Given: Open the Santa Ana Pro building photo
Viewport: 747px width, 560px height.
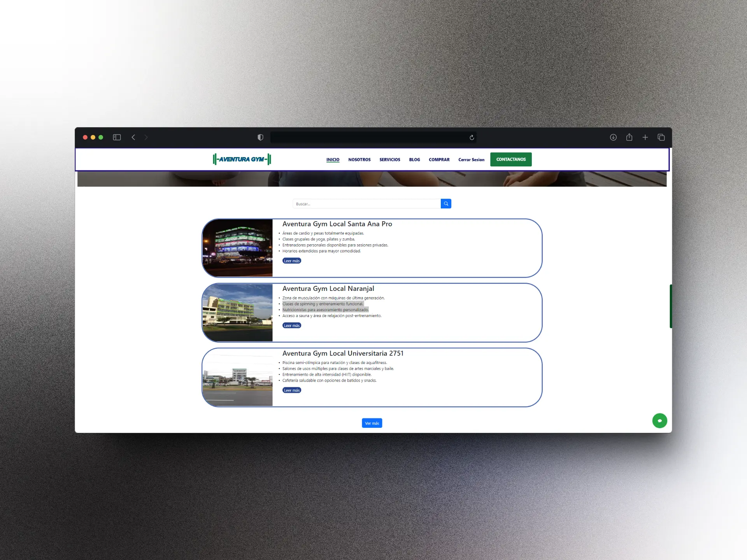Looking at the screenshot, I should (x=238, y=248).
